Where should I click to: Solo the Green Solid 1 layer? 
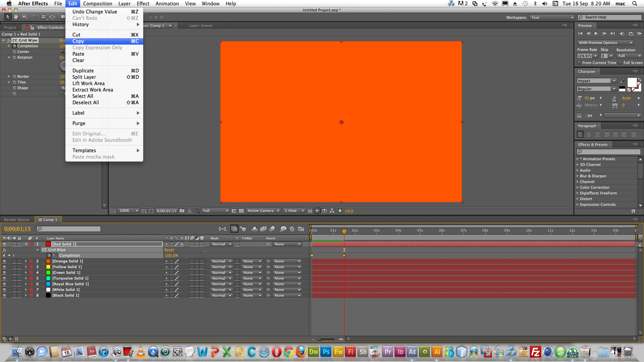pyautogui.click(x=14, y=272)
